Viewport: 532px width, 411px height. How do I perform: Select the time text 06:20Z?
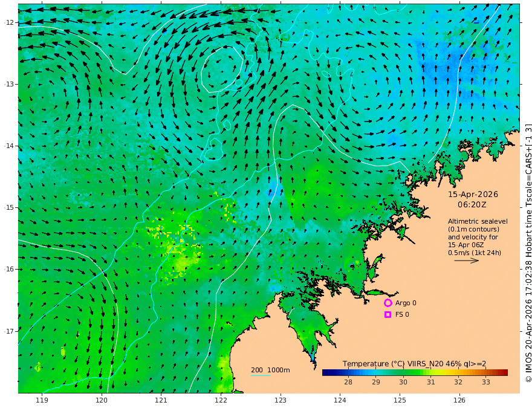472,205
